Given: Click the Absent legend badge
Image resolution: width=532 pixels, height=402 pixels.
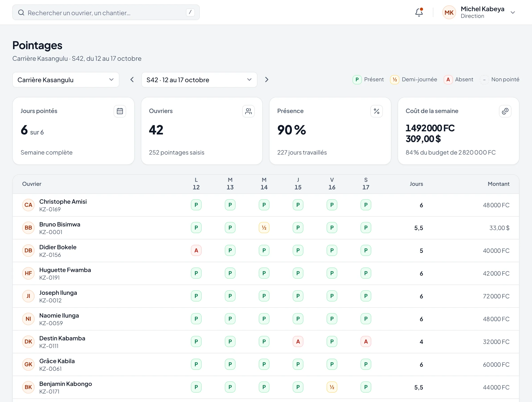Looking at the screenshot, I should (448, 80).
